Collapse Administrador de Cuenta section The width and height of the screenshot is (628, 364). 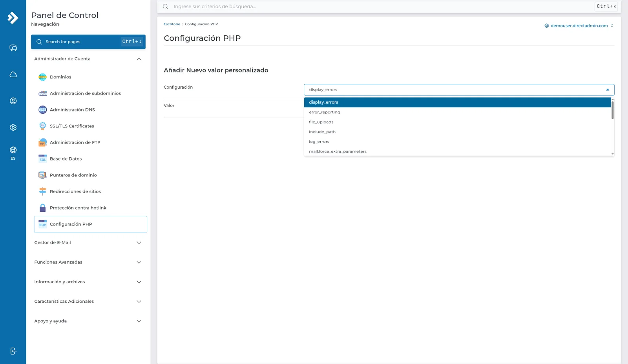click(x=88, y=59)
